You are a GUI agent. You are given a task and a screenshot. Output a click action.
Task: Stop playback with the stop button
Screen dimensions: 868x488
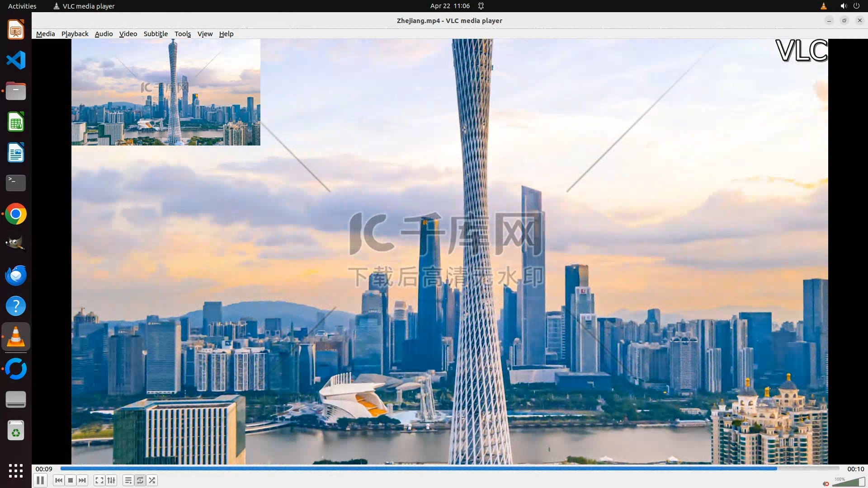[71, 480]
